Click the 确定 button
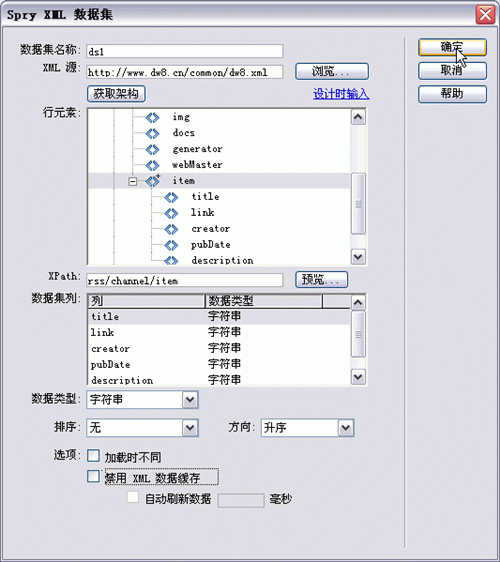 pos(452,47)
